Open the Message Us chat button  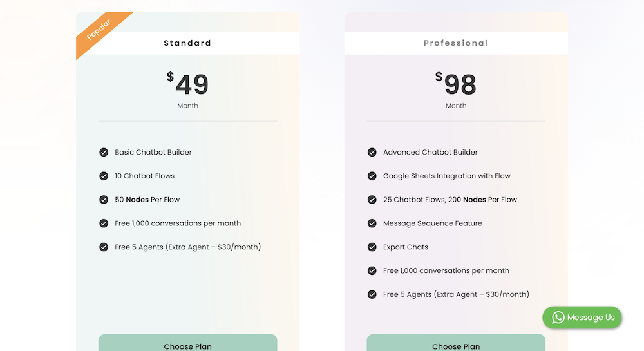tap(582, 318)
